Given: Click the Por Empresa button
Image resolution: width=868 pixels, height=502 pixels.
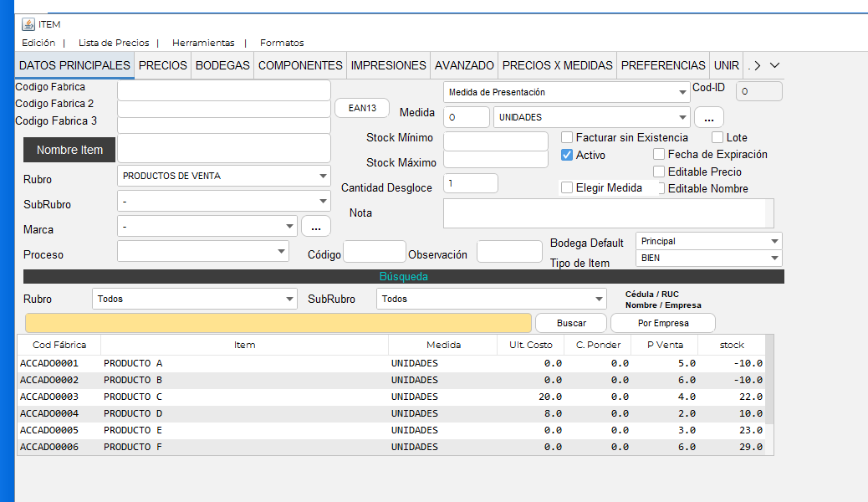Looking at the screenshot, I should pos(662,323).
